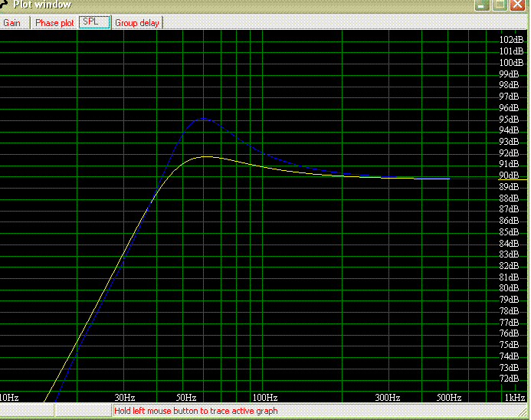The height and width of the screenshot is (420, 531).
Task: Click the Plot window title bar icon
Action: coord(4,4)
